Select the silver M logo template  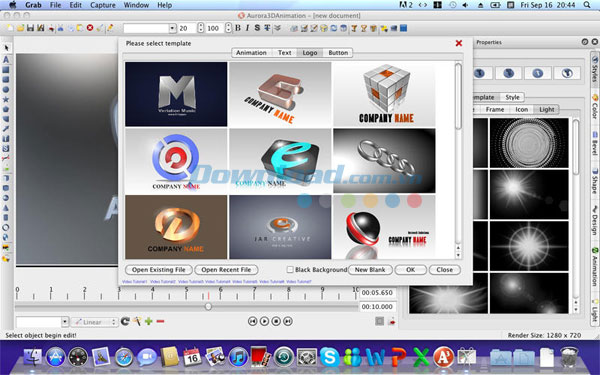click(176, 94)
